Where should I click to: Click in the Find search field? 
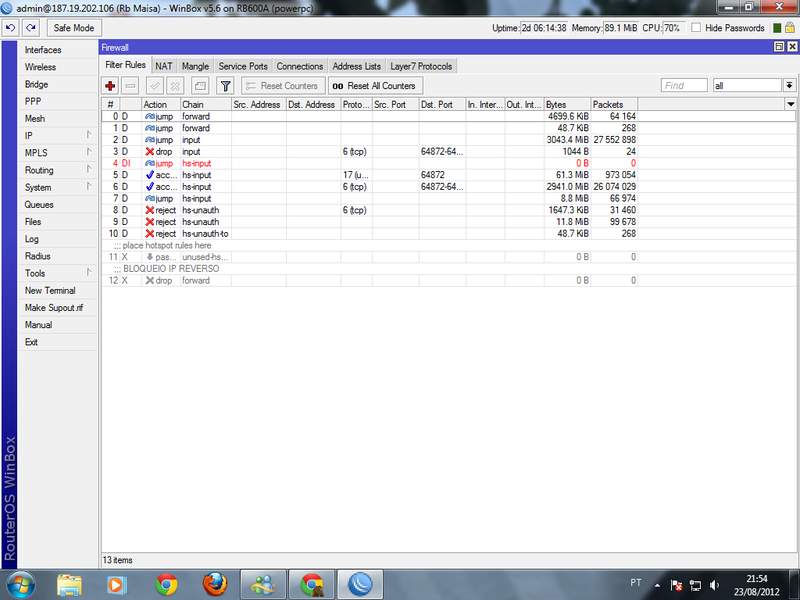[684, 86]
